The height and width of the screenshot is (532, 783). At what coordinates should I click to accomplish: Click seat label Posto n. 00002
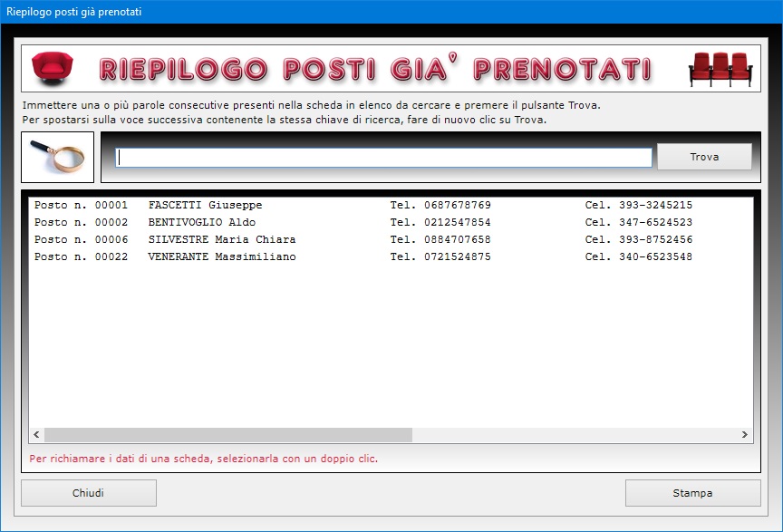pyautogui.click(x=81, y=222)
